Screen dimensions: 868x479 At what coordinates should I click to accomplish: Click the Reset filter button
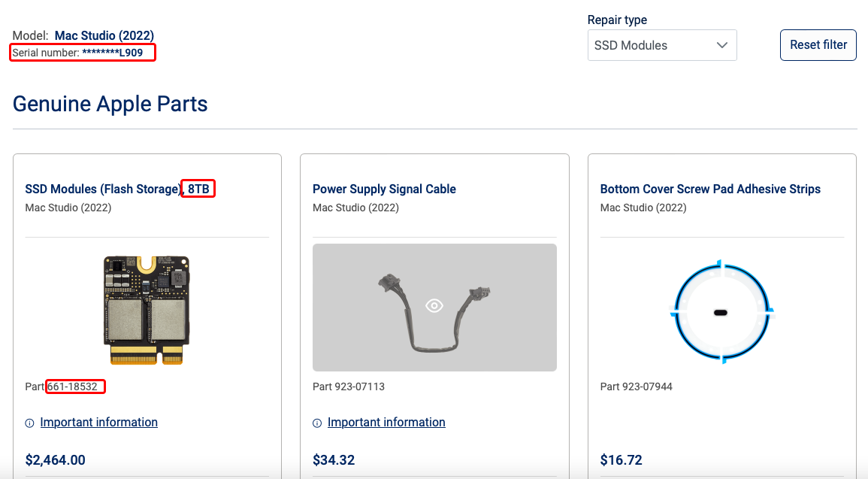tap(818, 45)
